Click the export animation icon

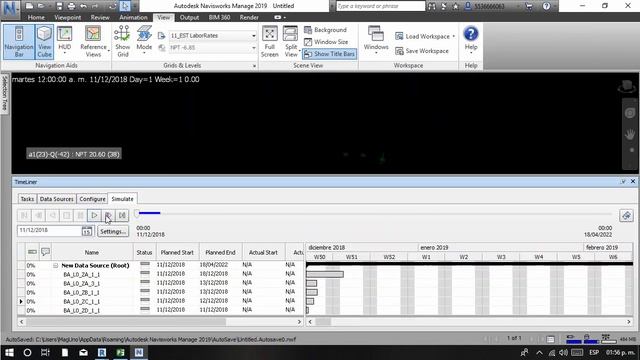(x=626, y=215)
